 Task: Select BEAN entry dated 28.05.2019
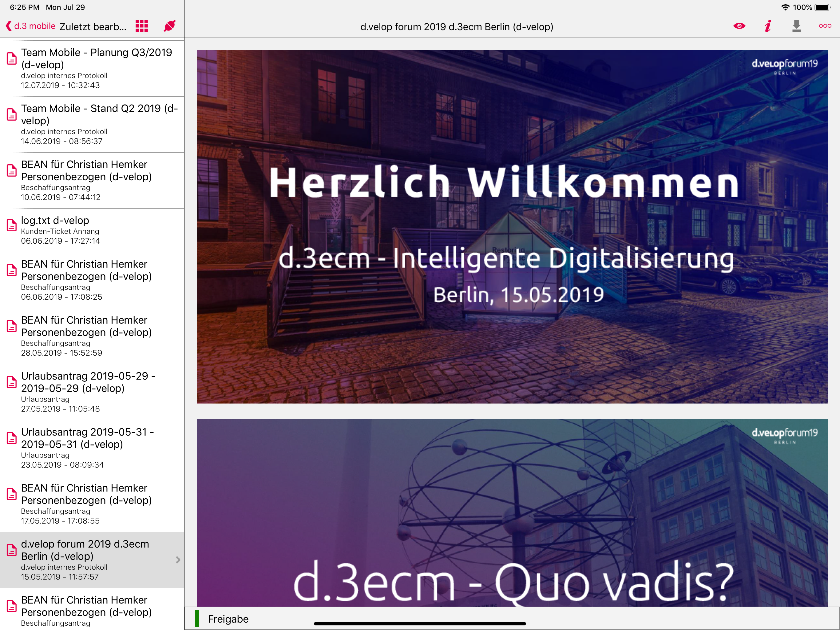coord(92,336)
